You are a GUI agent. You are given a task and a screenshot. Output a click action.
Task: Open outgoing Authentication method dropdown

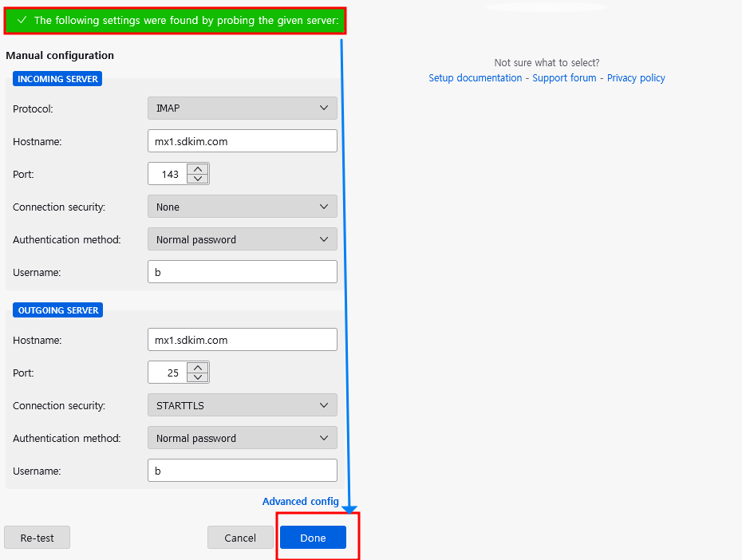(x=243, y=438)
